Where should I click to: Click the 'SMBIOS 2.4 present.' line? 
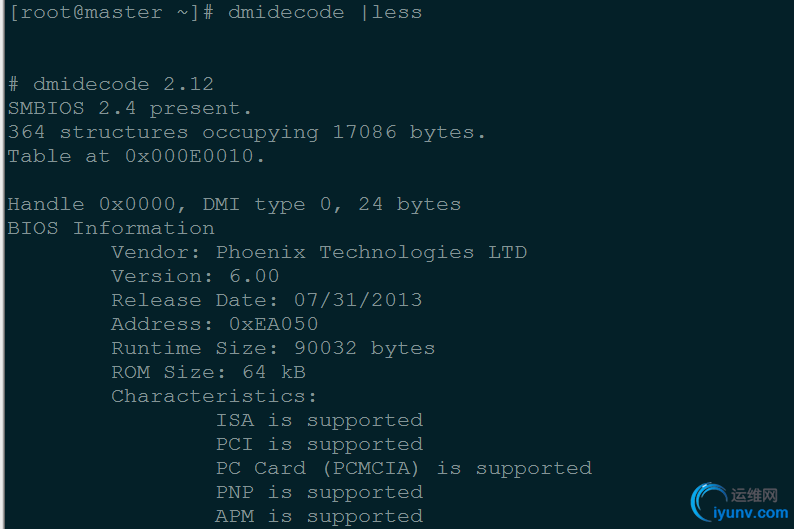[130, 108]
